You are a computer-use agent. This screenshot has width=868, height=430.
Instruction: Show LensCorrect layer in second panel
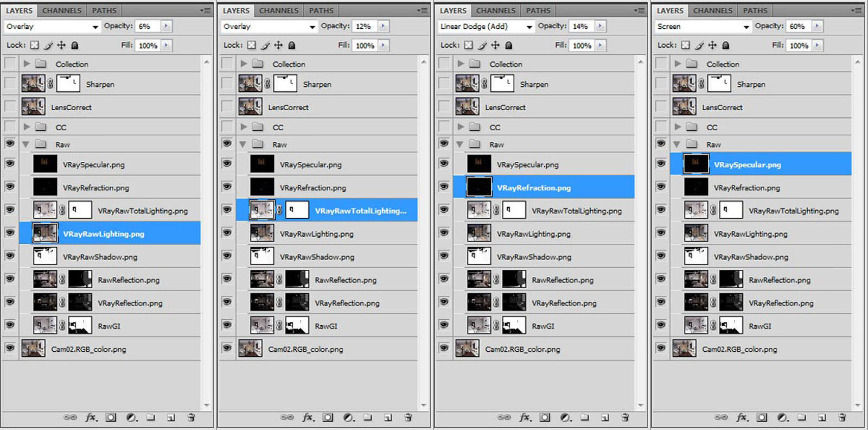point(227,106)
